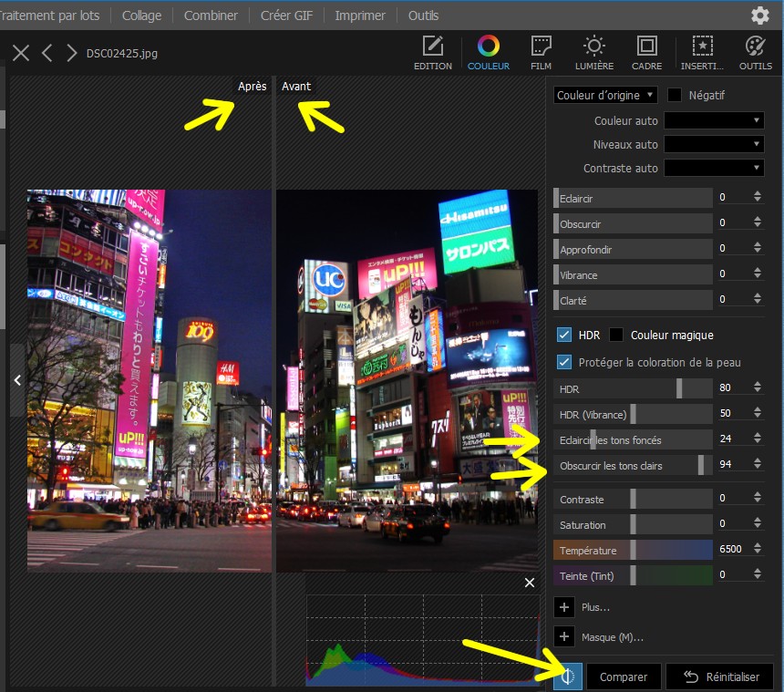Open the Outils menu in top bar
Screen dimensions: 784x692
point(423,15)
